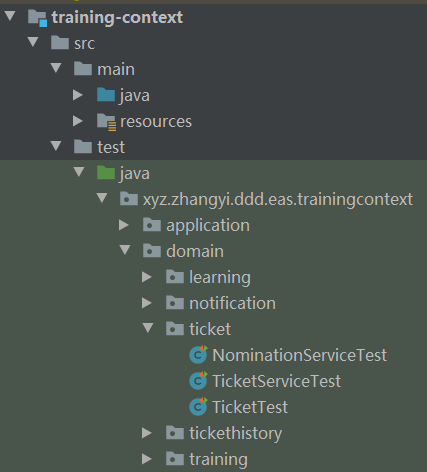Viewport: 427px width, 472px height.
Task: Expand the tickethistory package arrow
Action: pos(147,433)
